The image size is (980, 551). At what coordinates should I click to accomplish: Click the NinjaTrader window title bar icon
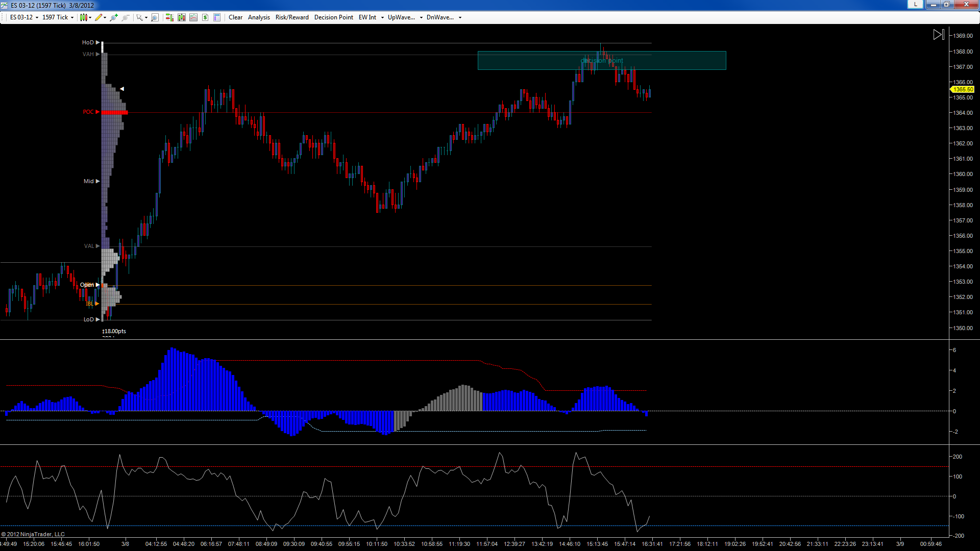click(x=5, y=5)
